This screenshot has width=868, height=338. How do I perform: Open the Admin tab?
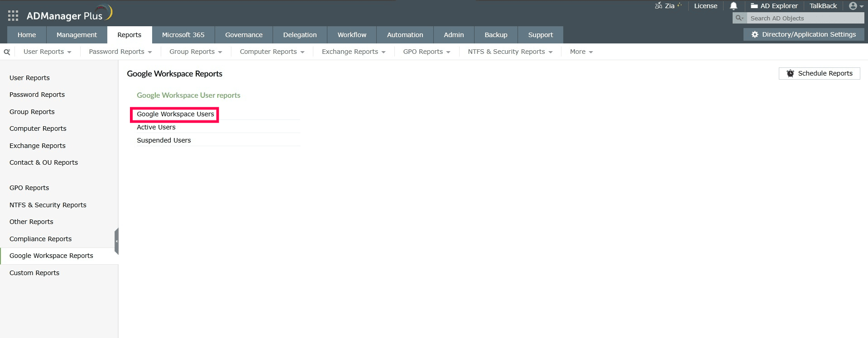pyautogui.click(x=454, y=35)
